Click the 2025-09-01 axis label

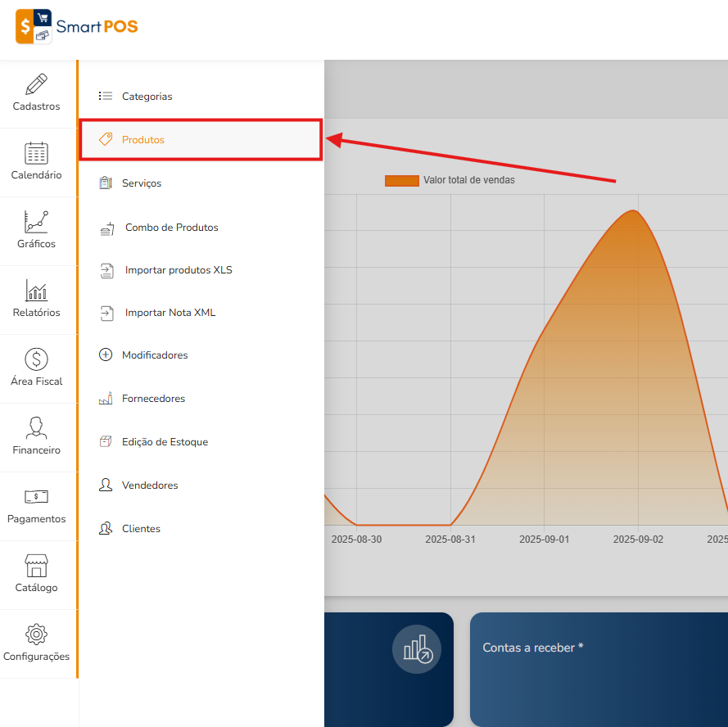point(544,540)
